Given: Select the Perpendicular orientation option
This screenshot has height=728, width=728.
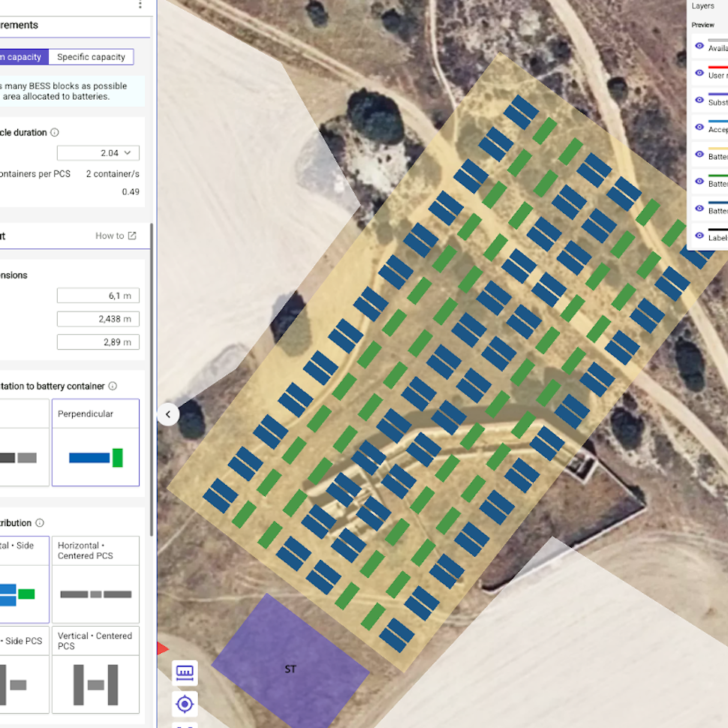Looking at the screenshot, I should click(95, 443).
